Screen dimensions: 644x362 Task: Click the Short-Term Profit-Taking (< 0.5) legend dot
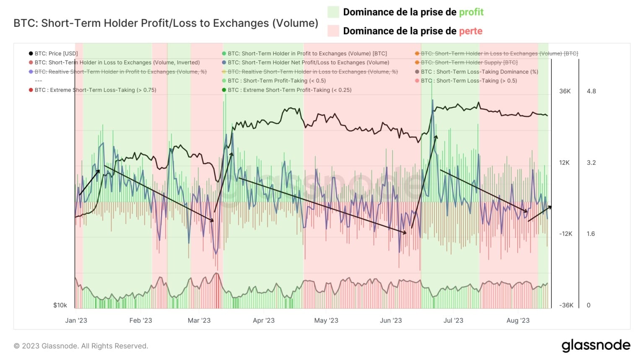tap(224, 81)
